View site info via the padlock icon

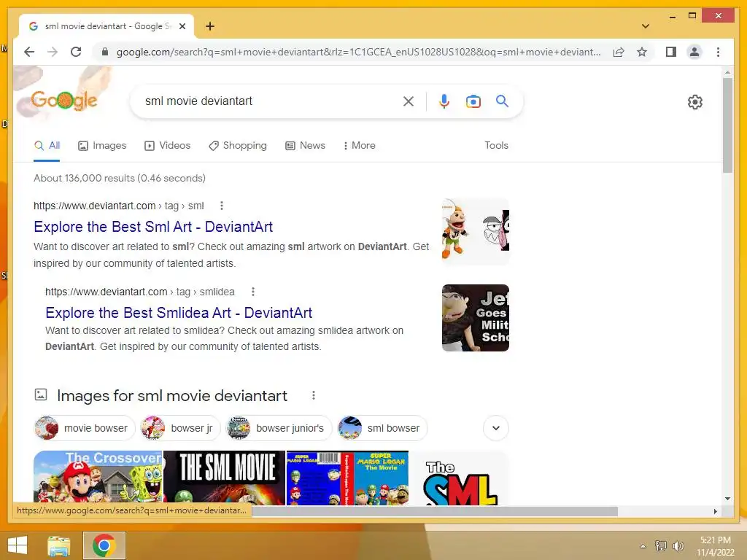point(105,52)
